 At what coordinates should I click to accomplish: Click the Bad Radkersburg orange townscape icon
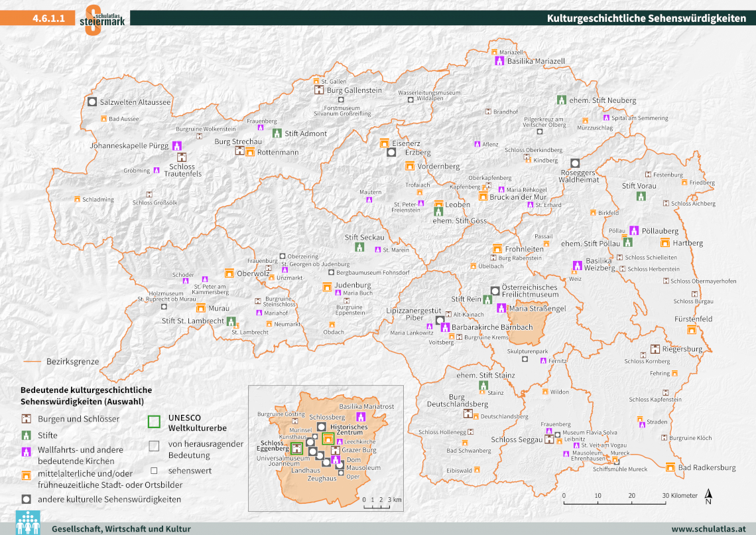(x=669, y=467)
